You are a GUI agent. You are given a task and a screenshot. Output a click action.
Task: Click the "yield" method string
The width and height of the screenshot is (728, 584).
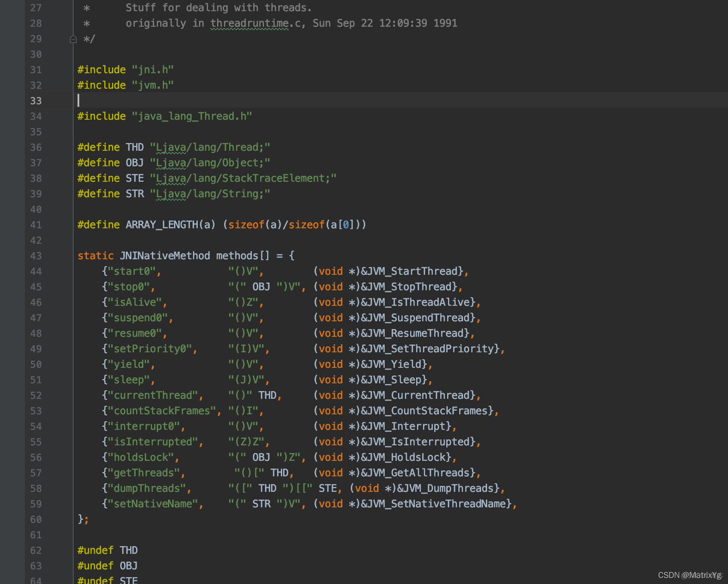tap(128, 364)
